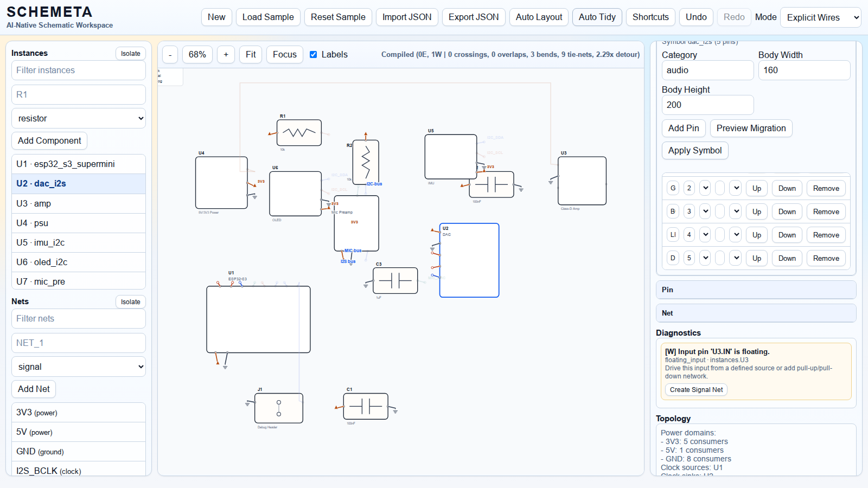Select the C1 capacitor symbol on canvas
This screenshot has height=488, width=868.
(x=366, y=406)
